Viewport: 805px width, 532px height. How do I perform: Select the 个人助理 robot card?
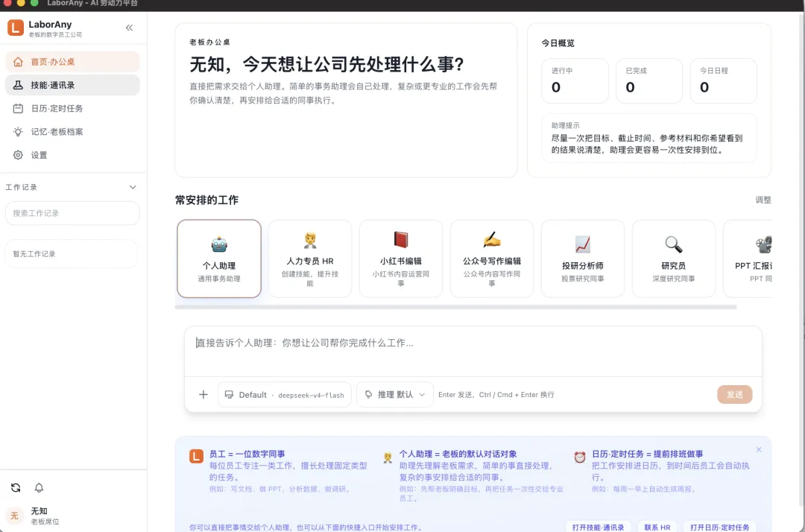tap(219, 259)
